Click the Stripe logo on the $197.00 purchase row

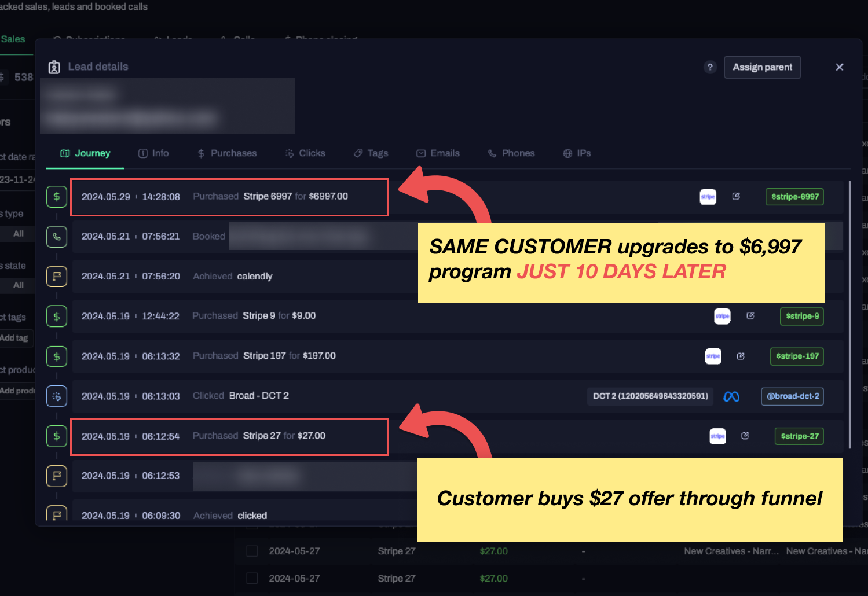coord(713,356)
